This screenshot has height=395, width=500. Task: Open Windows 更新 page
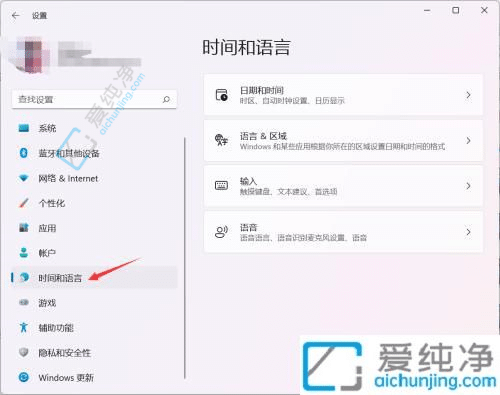[x=94, y=377]
